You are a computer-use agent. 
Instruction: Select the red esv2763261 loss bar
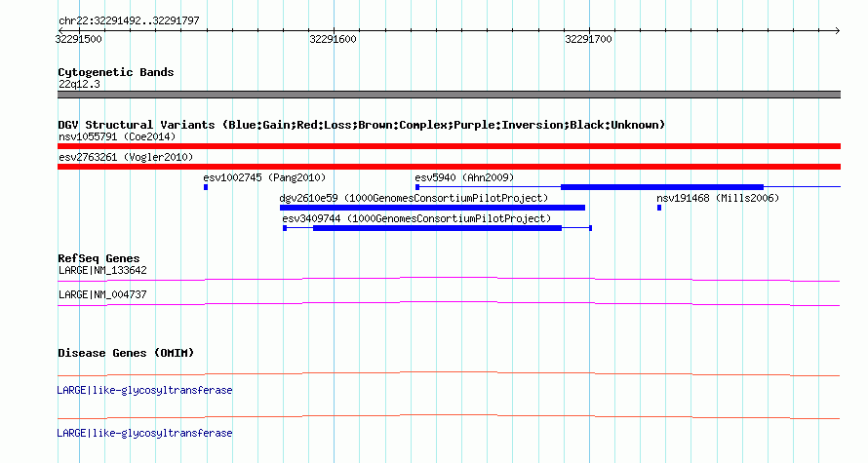coord(449,167)
